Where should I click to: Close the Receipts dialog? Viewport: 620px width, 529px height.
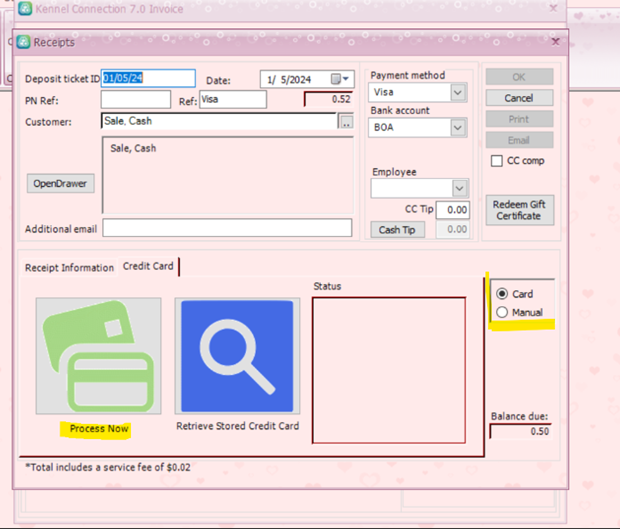point(555,42)
